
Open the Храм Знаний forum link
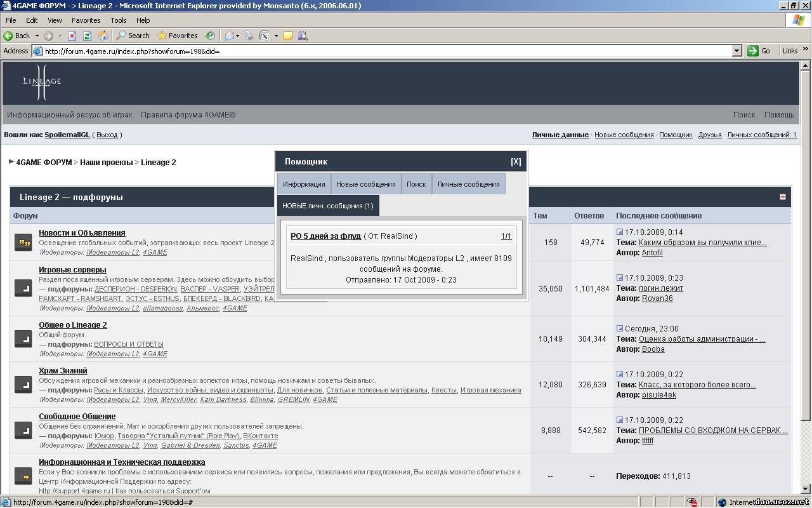[63, 371]
